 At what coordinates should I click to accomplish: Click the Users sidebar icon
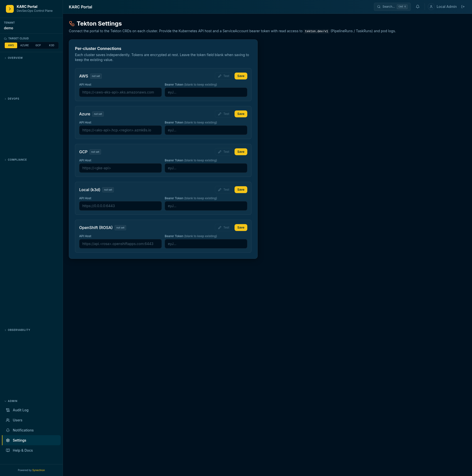(x=8, y=420)
